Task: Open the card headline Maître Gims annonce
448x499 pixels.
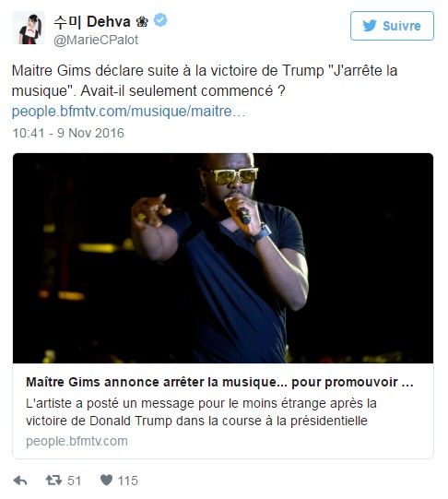Action: point(219,382)
